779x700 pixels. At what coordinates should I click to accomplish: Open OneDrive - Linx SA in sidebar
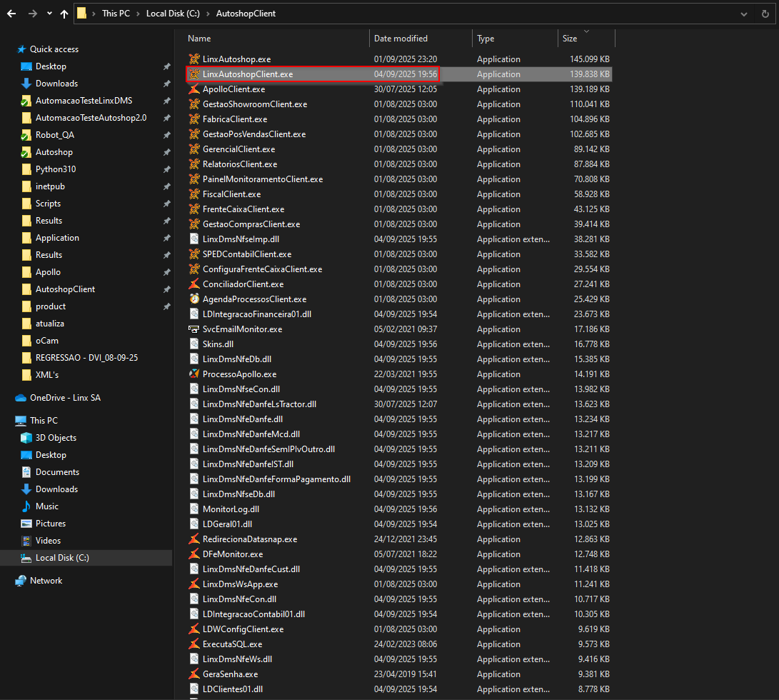coord(65,398)
